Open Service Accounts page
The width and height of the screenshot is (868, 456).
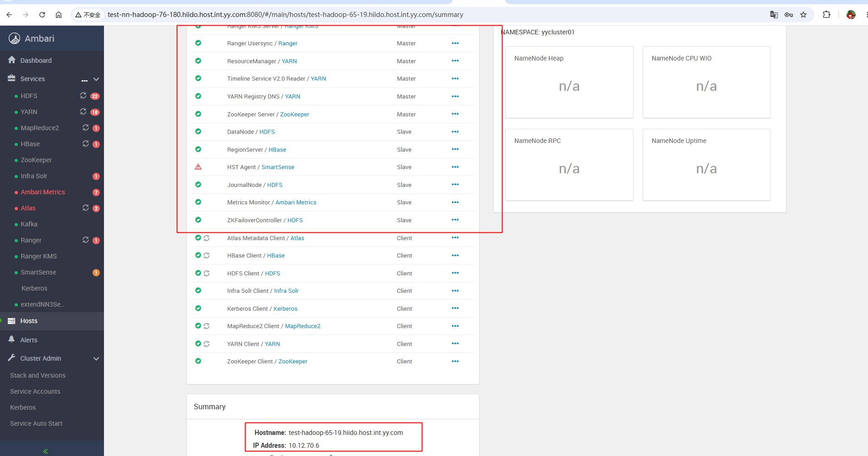tap(35, 391)
